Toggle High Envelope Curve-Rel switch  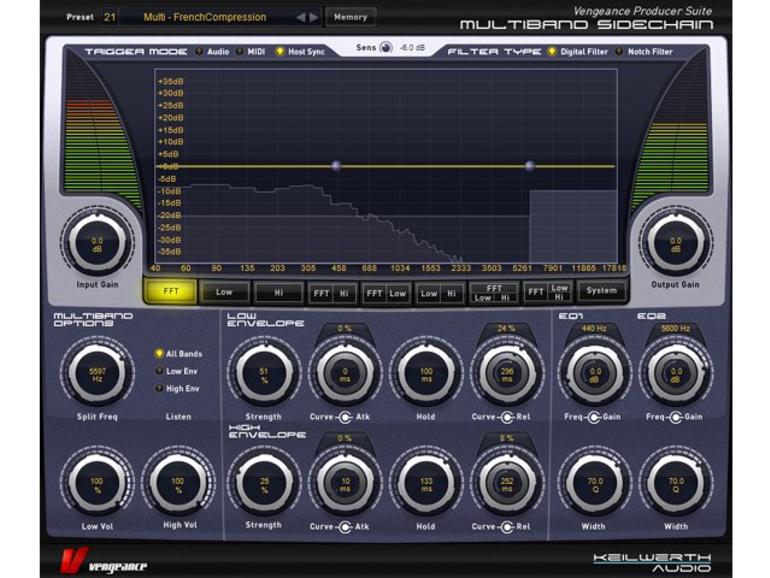click(507, 527)
